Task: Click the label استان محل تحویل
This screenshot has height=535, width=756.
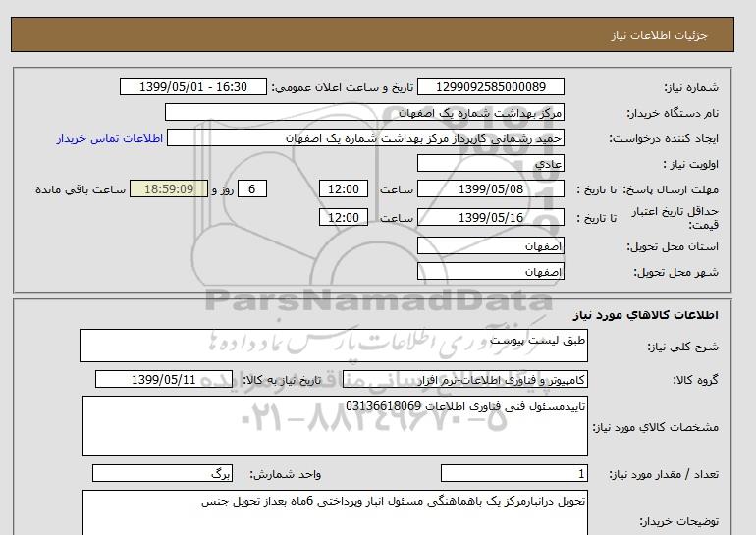Action: (673, 246)
